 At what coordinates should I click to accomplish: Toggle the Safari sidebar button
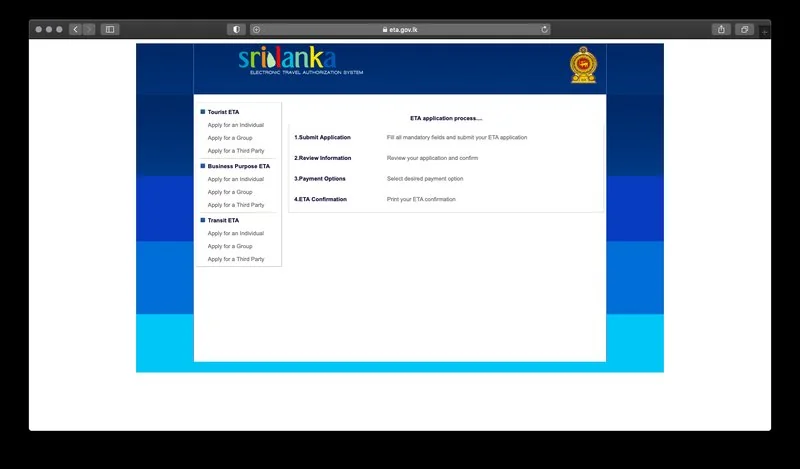pos(110,30)
